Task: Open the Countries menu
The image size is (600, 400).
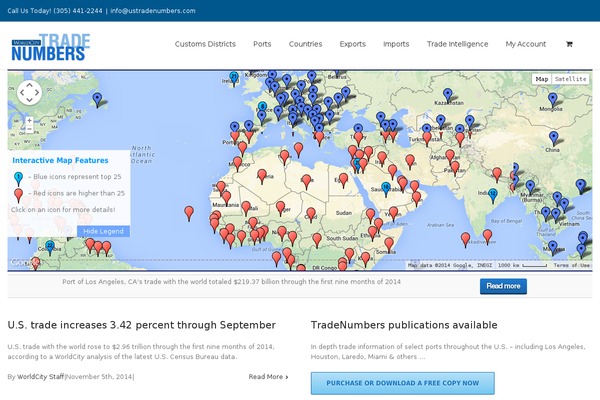Action: tap(305, 44)
